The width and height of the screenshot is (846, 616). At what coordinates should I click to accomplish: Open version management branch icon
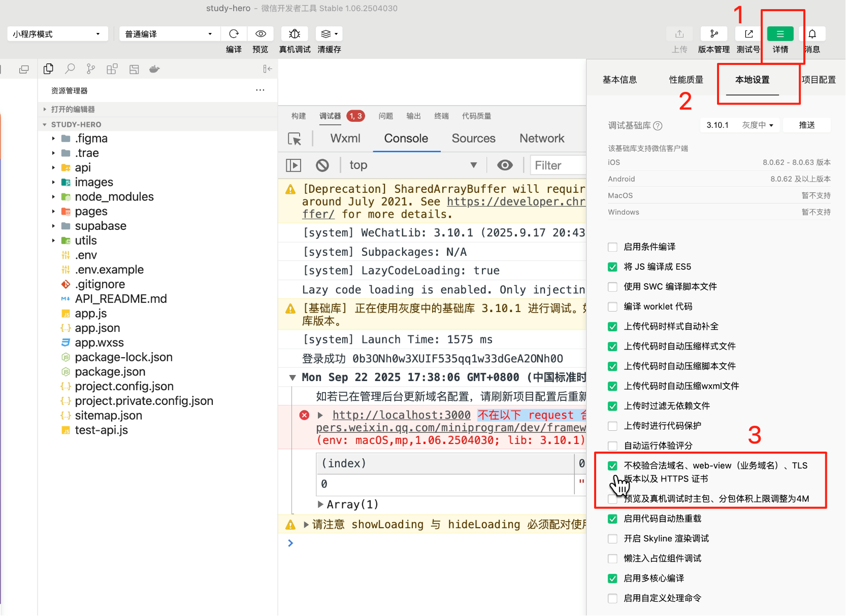(713, 34)
